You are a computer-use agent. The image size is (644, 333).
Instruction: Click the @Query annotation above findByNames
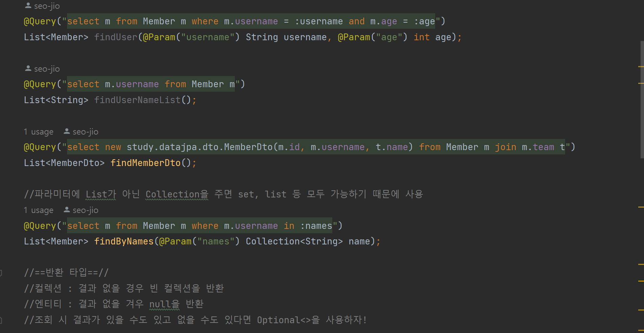[x=40, y=226]
